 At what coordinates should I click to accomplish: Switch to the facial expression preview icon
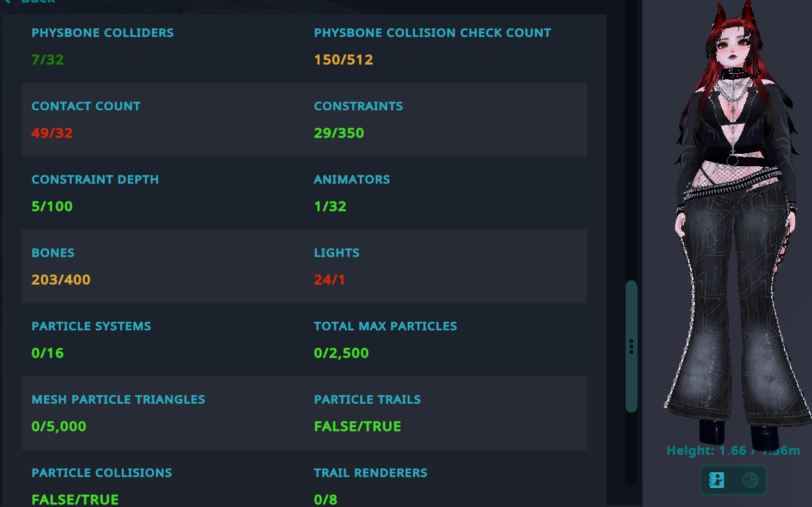click(750, 480)
